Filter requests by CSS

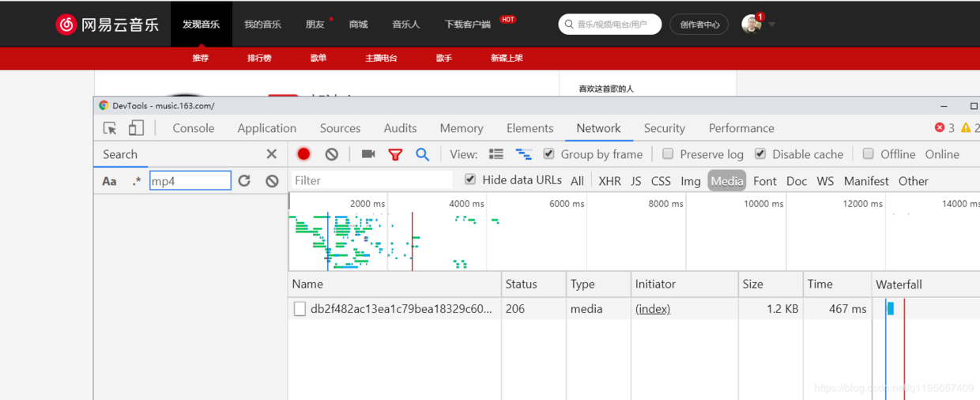(x=661, y=181)
